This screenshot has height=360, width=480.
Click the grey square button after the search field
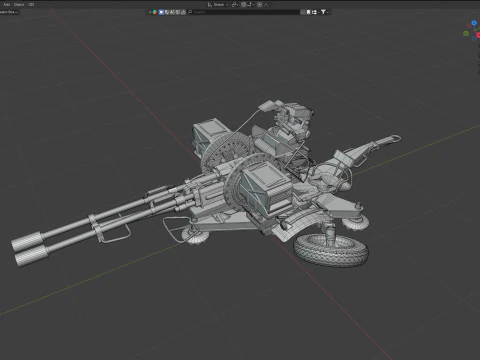[x=303, y=12]
